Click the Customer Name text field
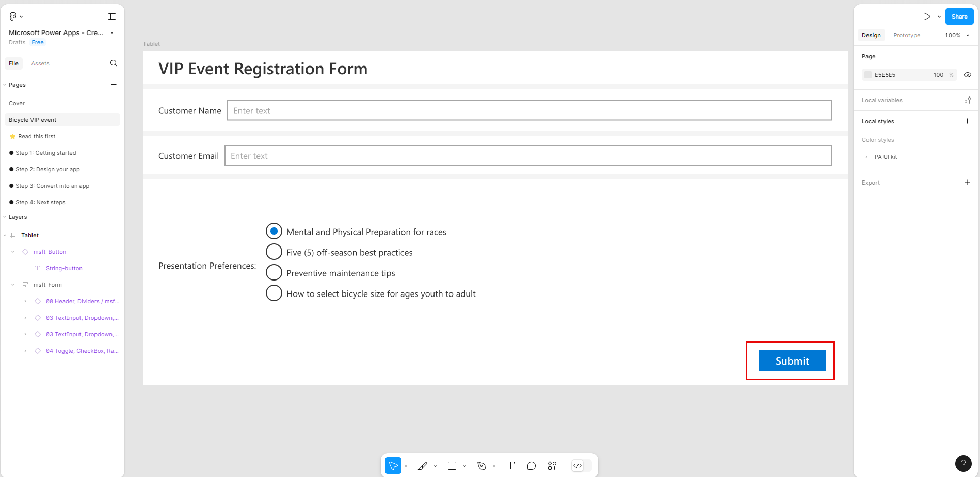The width and height of the screenshot is (980, 477). (x=529, y=110)
